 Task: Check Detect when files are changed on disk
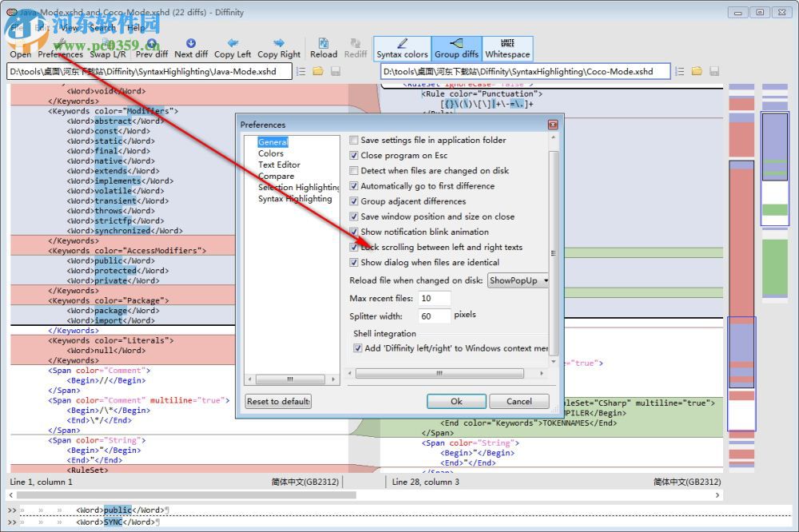354,170
